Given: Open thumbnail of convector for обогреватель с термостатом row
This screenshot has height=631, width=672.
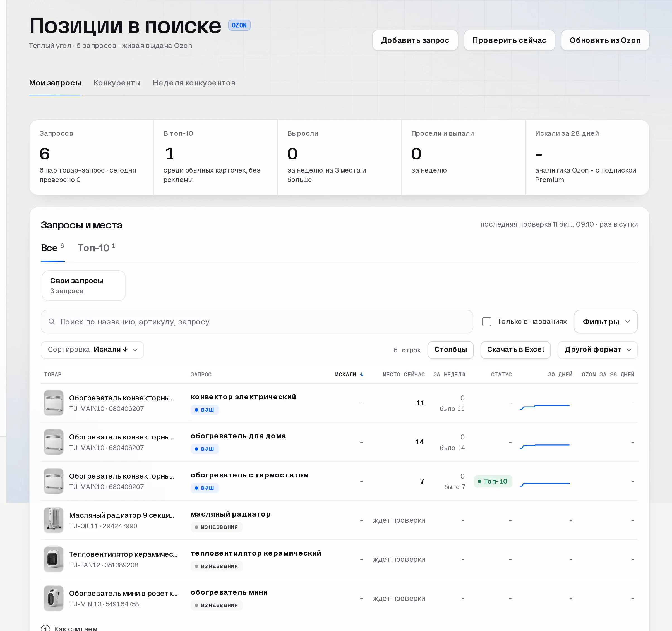Looking at the screenshot, I should (53, 481).
